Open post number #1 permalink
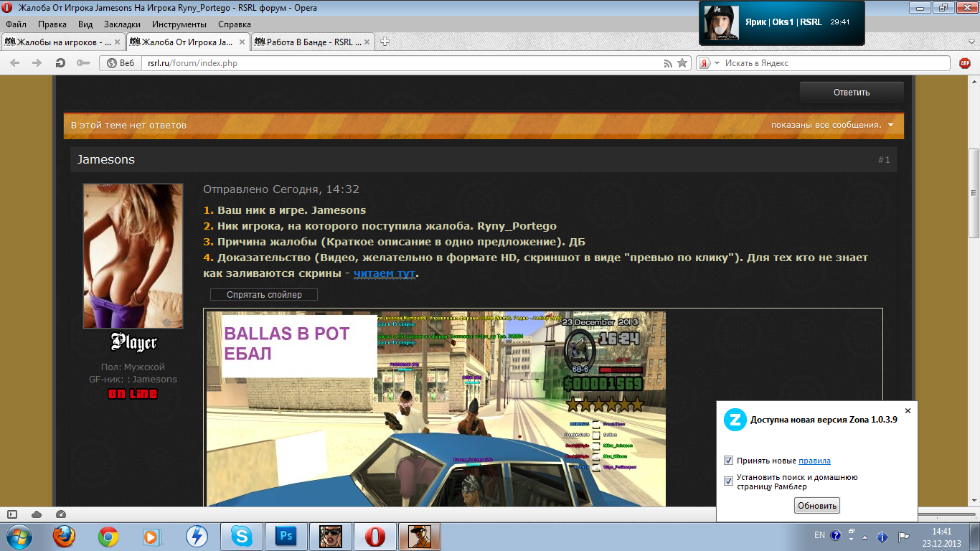The image size is (980, 551). [x=884, y=160]
